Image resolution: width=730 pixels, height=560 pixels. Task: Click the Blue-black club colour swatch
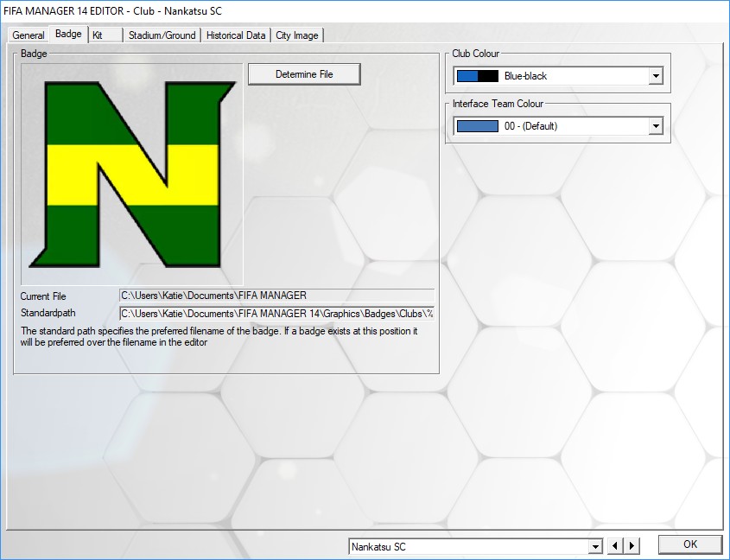pos(478,76)
